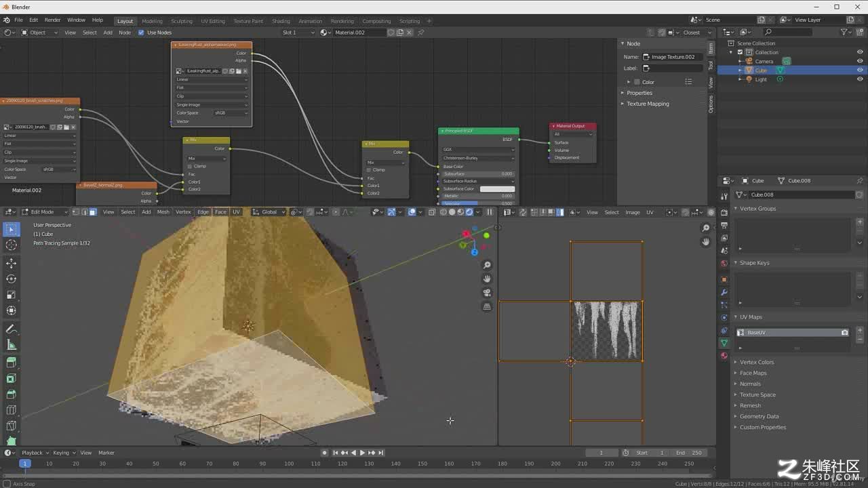
Task: Toggle the Use Nodes checkbox
Action: tap(141, 33)
